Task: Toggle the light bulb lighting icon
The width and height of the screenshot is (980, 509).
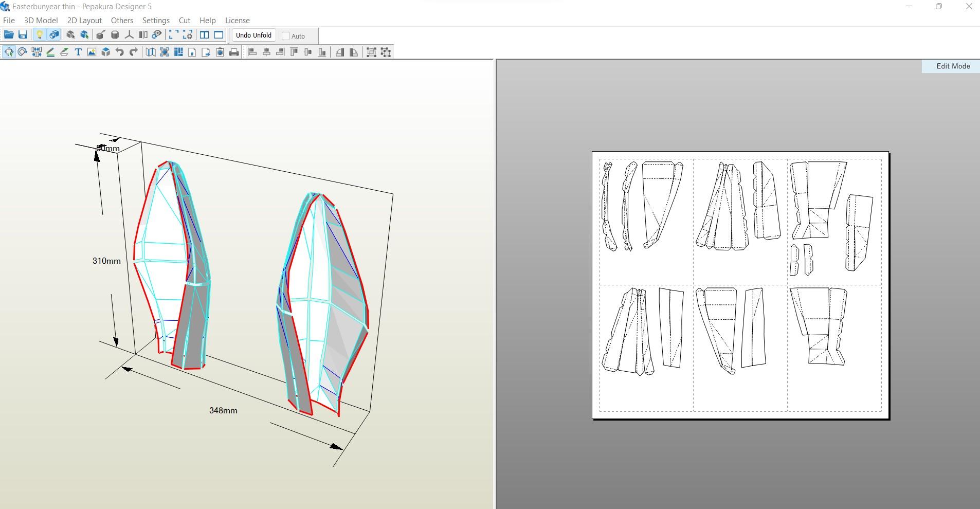Action: click(x=40, y=35)
